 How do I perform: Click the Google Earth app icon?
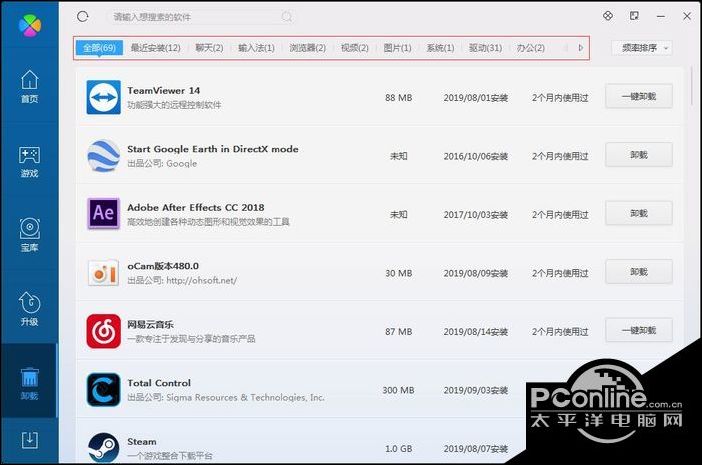click(103, 156)
